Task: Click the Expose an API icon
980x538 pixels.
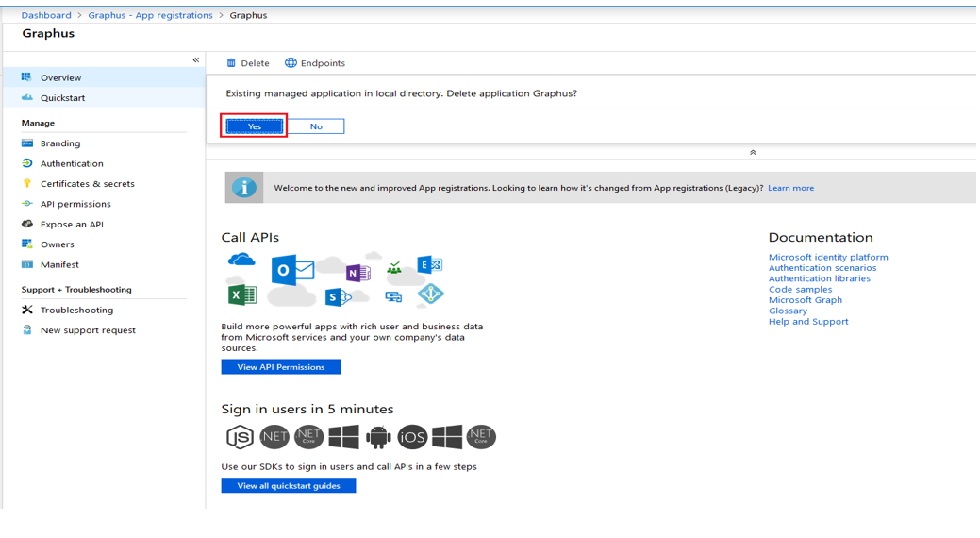Action: (x=26, y=224)
